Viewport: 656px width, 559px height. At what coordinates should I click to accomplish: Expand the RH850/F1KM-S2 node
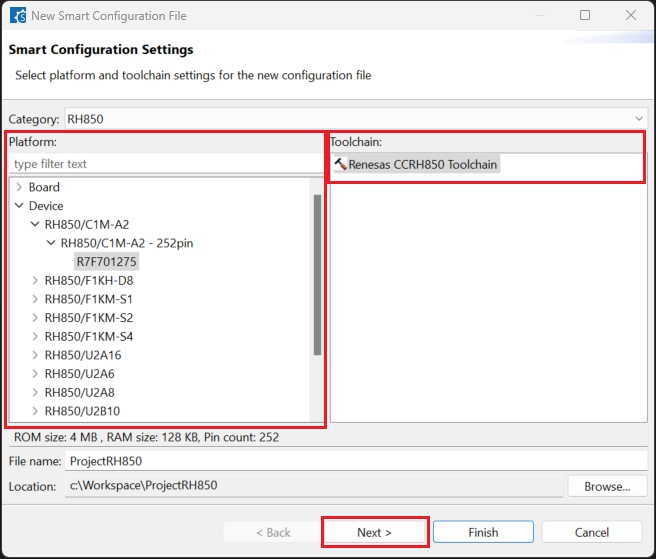[x=35, y=318]
